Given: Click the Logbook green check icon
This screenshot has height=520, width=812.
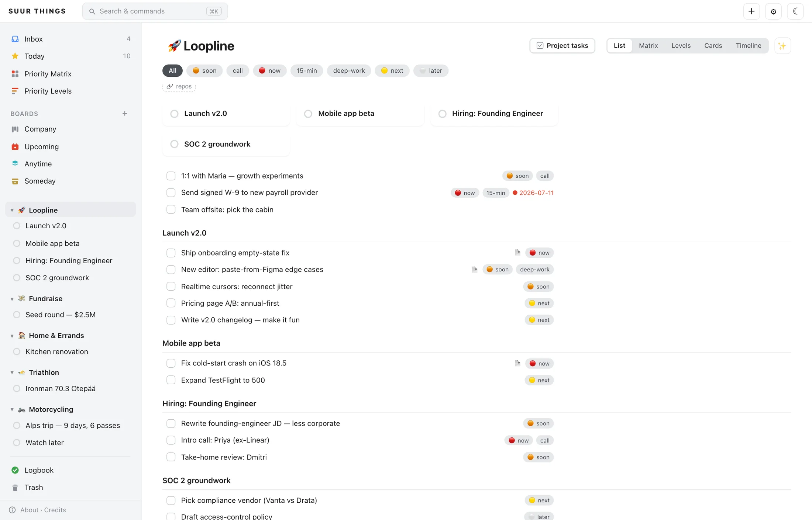Looking at the screenshot, I should pos(15,470).
